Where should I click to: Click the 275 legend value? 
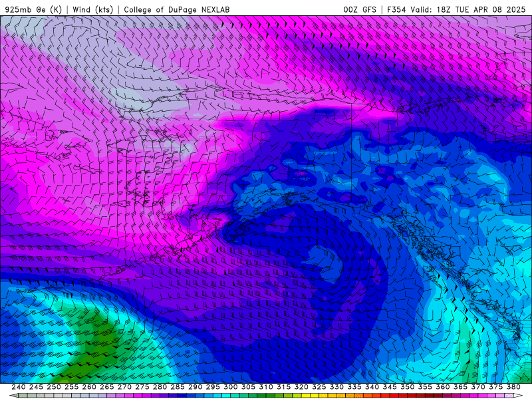tap(142, 387)
